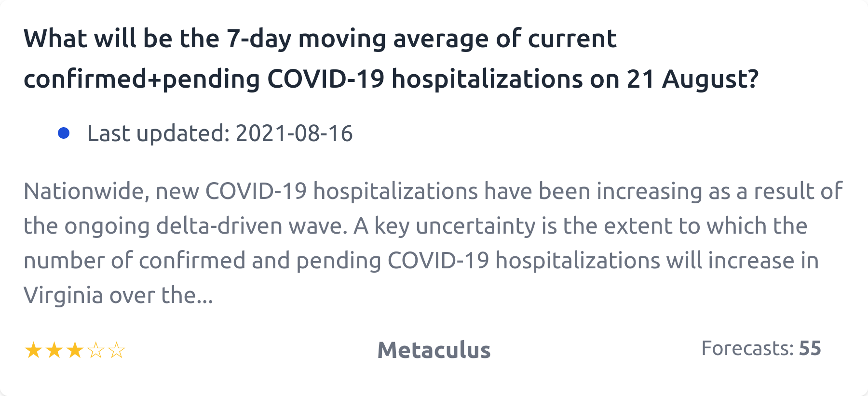Click the Metaculus source label
Viewport: 868px width, 396px height.
434,350
